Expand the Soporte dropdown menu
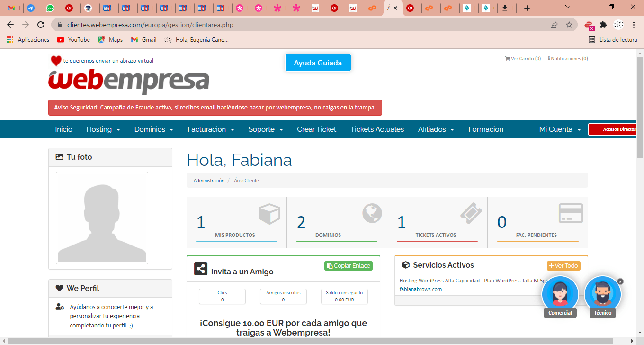The height and width of the screenshot is (345, 644). [x=266, y=129]
